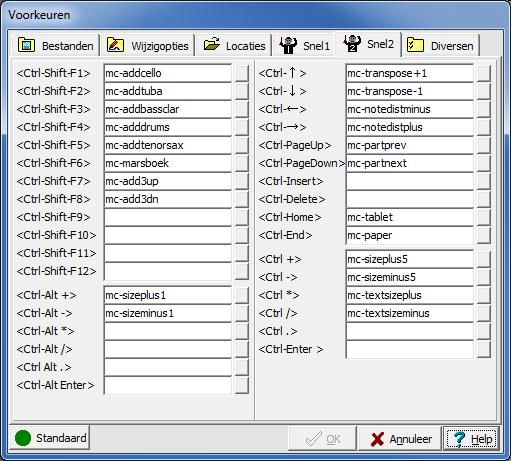The width and height of the screenshot is (511, 461).
Task: Click the blue question mark Help icon
Action: click(459, 439)
